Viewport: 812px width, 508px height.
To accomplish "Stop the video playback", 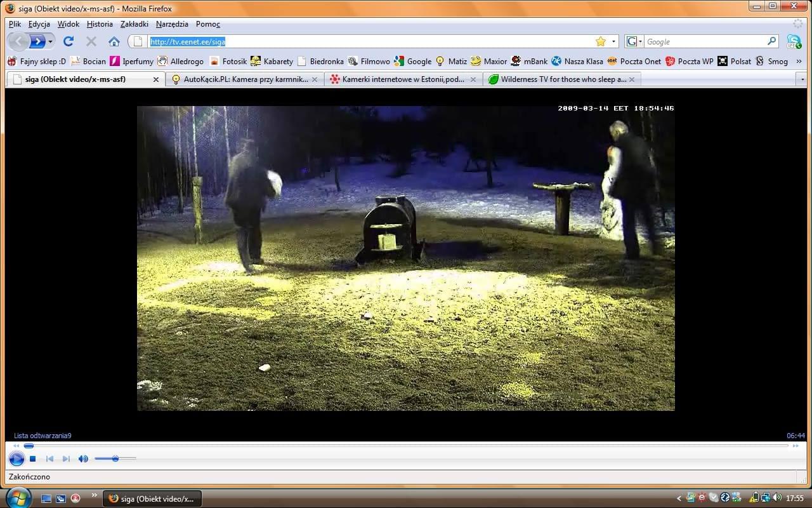I will pyautogui.click(x=33, y=458).
